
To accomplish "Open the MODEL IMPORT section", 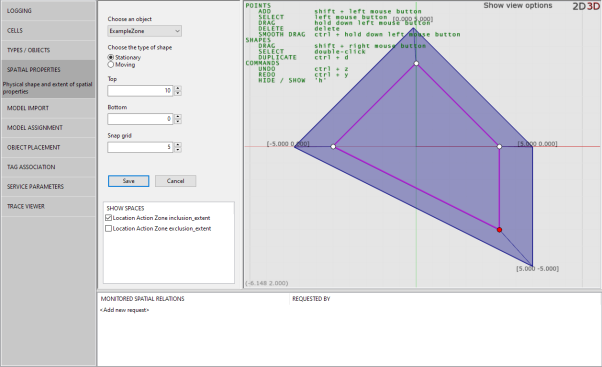I will 48,108.
